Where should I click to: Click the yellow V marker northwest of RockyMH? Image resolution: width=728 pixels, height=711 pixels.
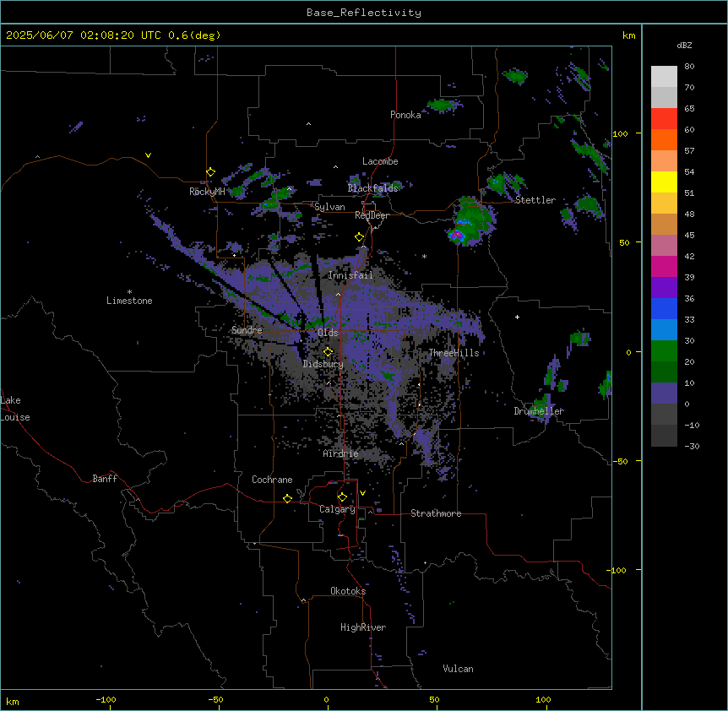click(148, 155)
